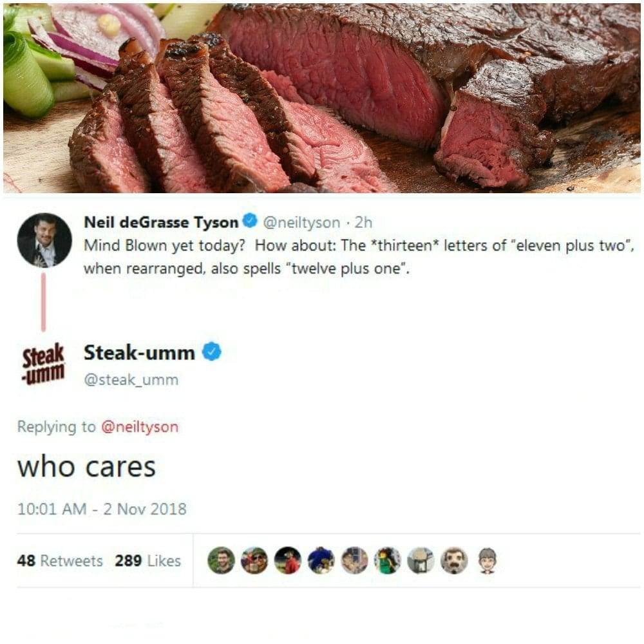Click Neil deGrasse Tyson's profile avatar
644x644 pixels.
coord(44,240)
